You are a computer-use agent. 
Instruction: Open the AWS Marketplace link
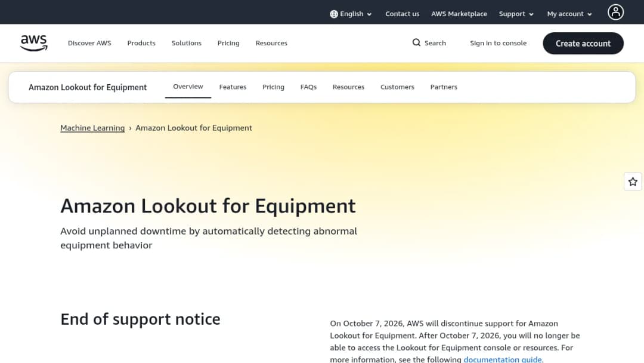(x=459, y=14)
